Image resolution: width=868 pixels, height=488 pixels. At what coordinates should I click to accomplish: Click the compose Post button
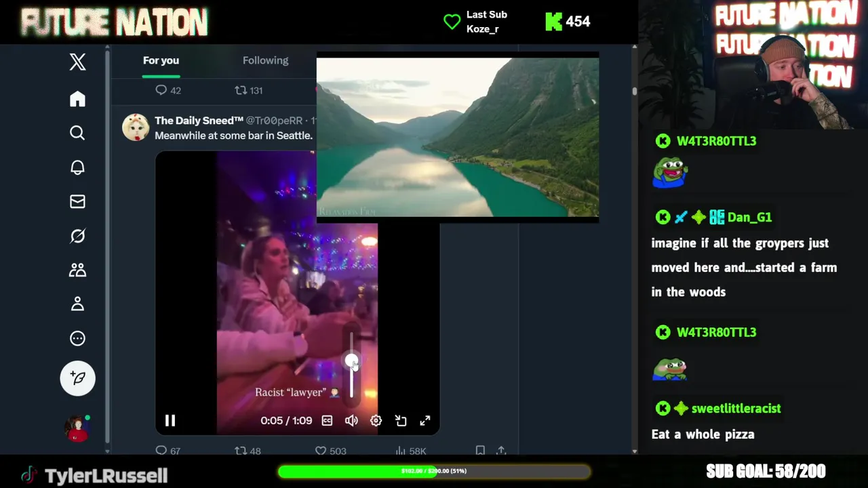(77, 378)
